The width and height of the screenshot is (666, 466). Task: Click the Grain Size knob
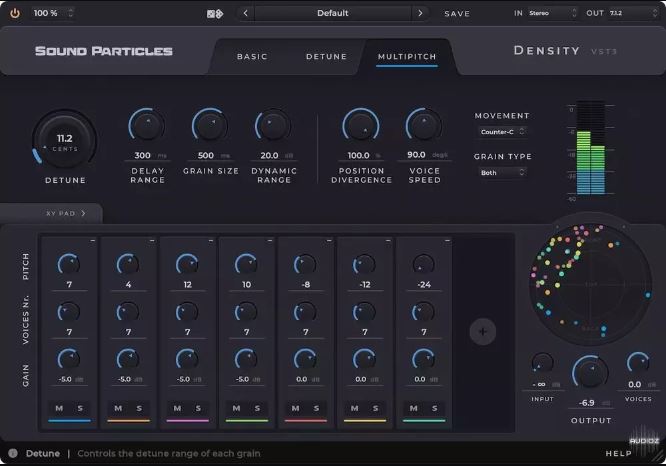pos(210,125)
